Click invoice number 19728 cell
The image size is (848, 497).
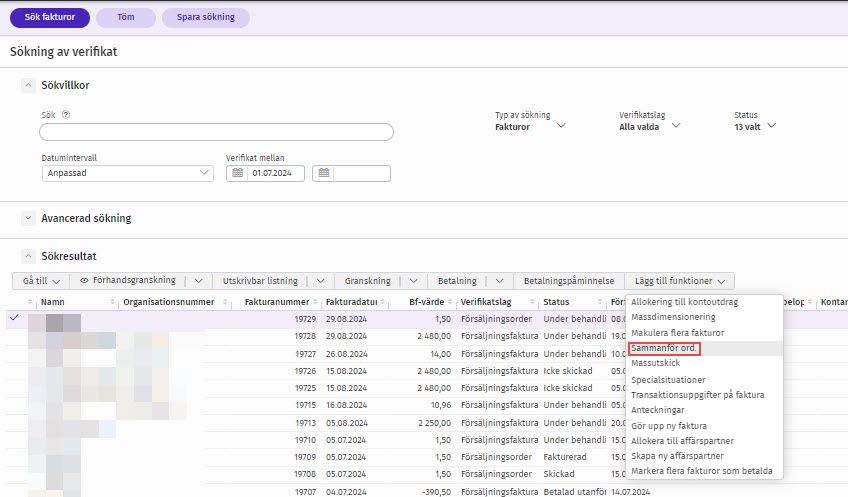[x=305, y=336]
